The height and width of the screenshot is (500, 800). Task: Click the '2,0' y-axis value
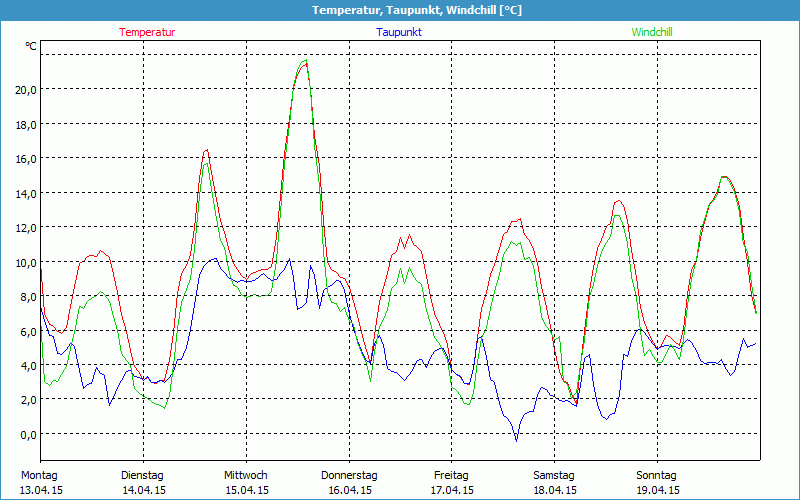click(x=29, y=400)
